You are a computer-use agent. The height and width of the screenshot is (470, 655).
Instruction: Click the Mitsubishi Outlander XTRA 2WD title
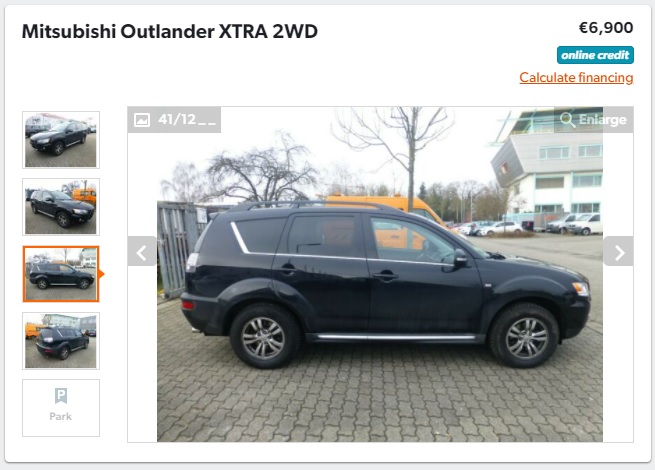[170, 32]
